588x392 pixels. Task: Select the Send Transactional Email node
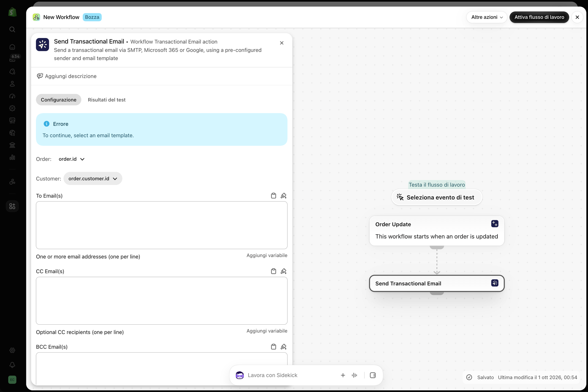[437, 284]
